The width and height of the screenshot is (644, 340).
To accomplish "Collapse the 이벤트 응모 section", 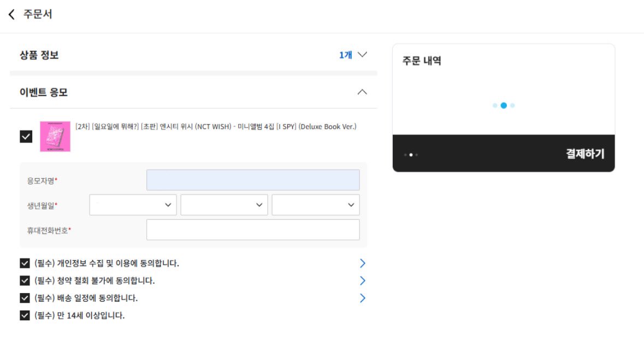I will pos(362,92).
